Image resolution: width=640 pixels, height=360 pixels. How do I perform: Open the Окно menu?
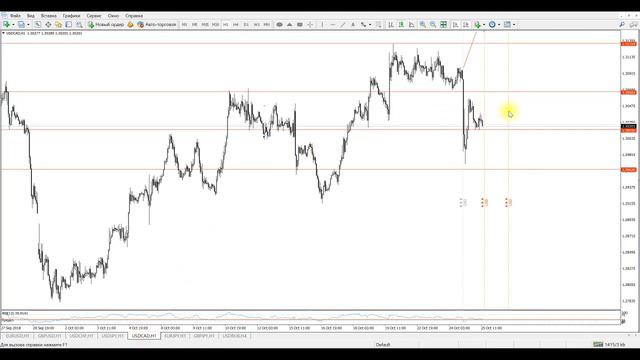[x=113, y=16]
